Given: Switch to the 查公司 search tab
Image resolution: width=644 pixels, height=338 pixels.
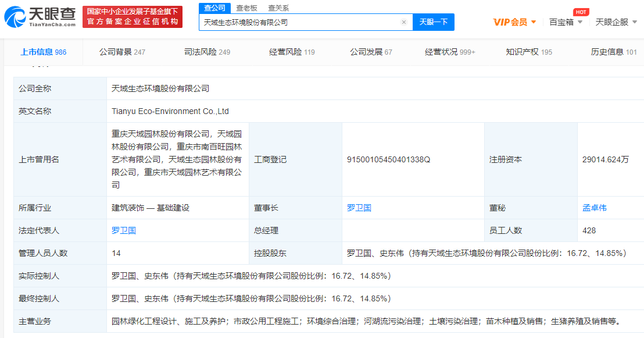Looking at the screenshot, I should pyautogui.click(x=215, y=8).
